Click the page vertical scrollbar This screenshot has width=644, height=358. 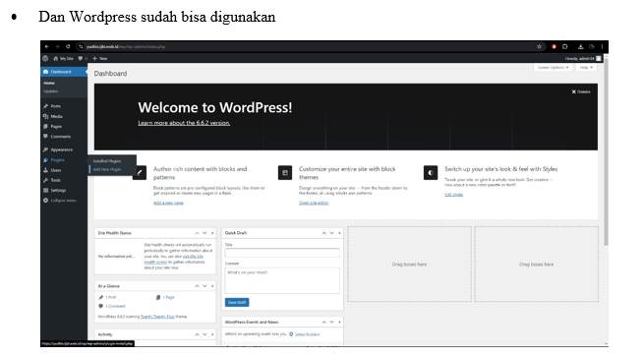(x=606, y=152)
